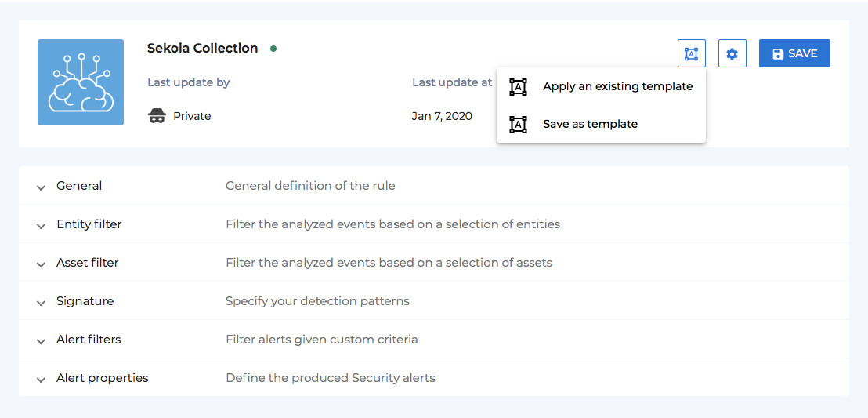Click the Last update at label
This screenshot has width=868, height=418.
(452, 82)
